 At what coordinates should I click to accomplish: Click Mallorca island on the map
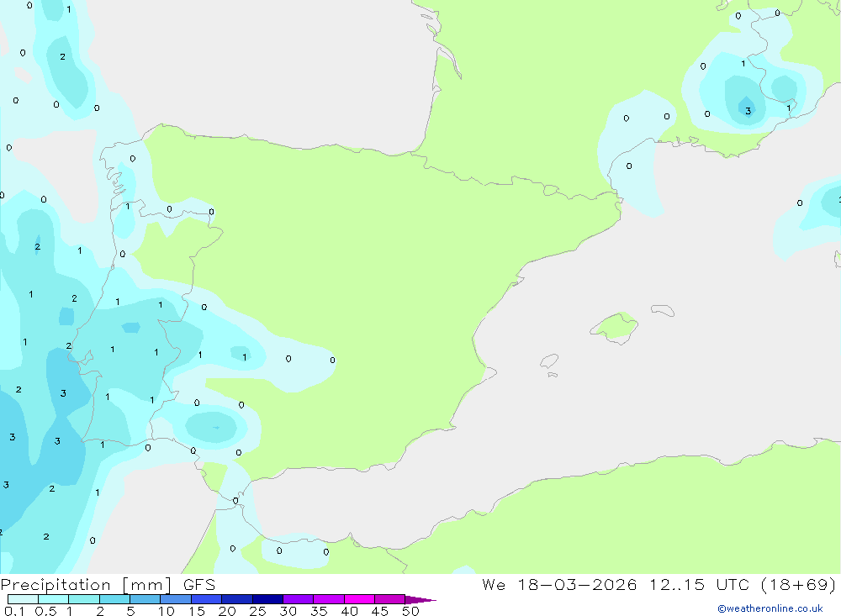[615, 327]
